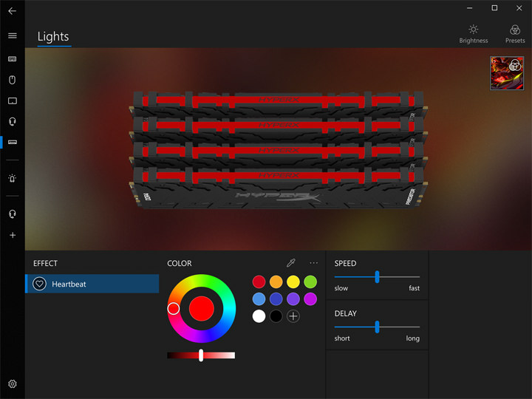
Task: Open the Brightness control
Action: [x=474, y=33]
